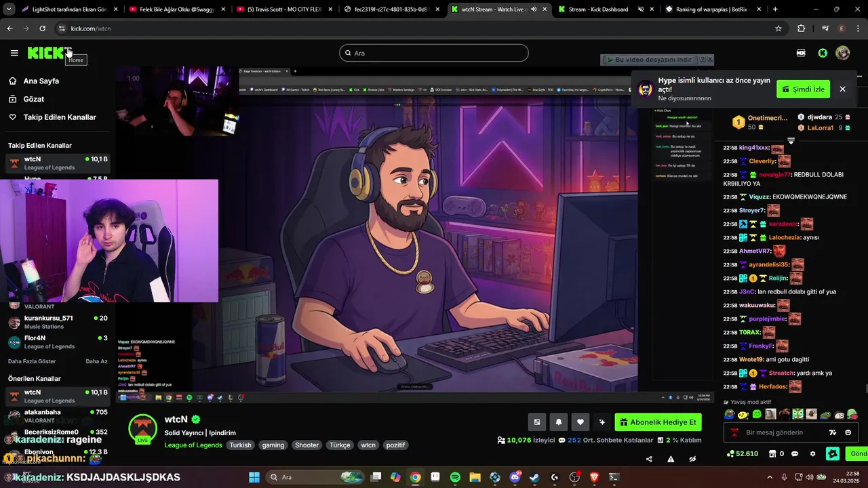
Task: Click the Gönder send button
Action: tap(857, 453)
